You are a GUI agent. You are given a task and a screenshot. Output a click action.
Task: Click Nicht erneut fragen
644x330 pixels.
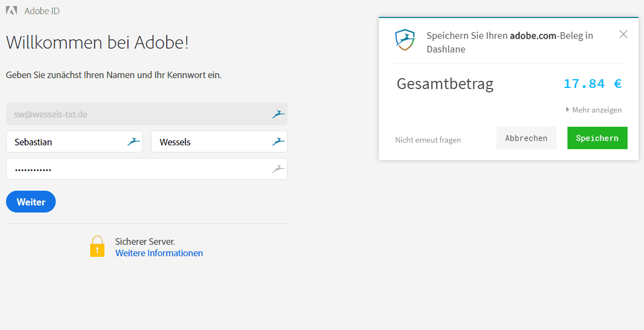(428, 140)
